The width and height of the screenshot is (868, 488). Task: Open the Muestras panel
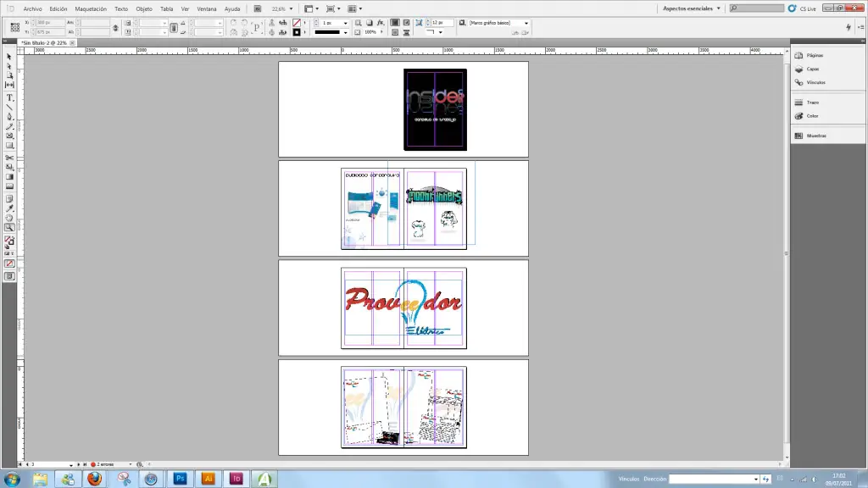tap(816, 136)
